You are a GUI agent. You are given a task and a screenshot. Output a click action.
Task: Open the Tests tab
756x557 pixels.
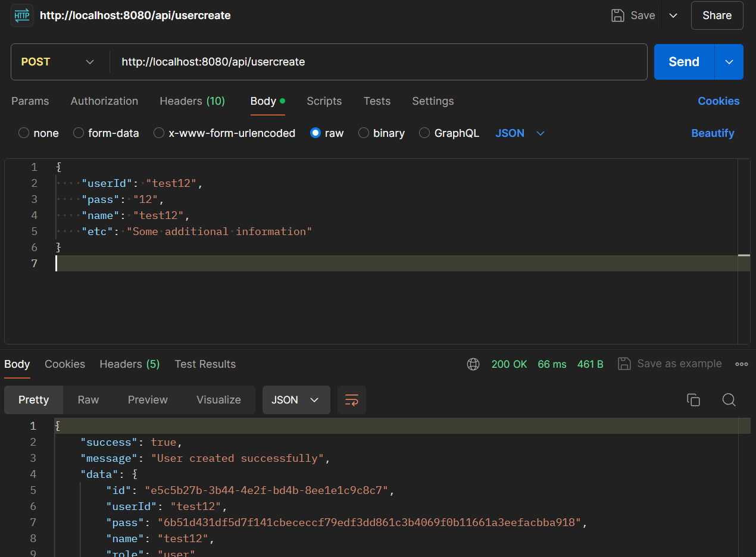pos(377,101)
